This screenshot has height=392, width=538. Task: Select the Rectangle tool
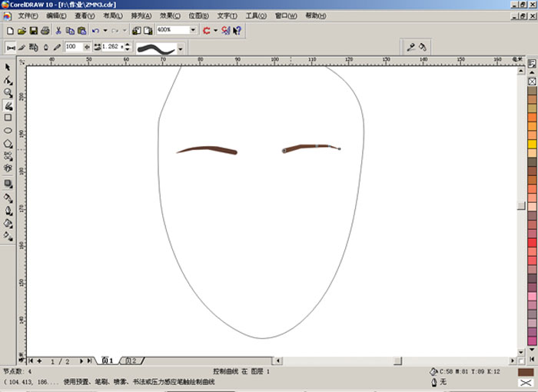8,118
